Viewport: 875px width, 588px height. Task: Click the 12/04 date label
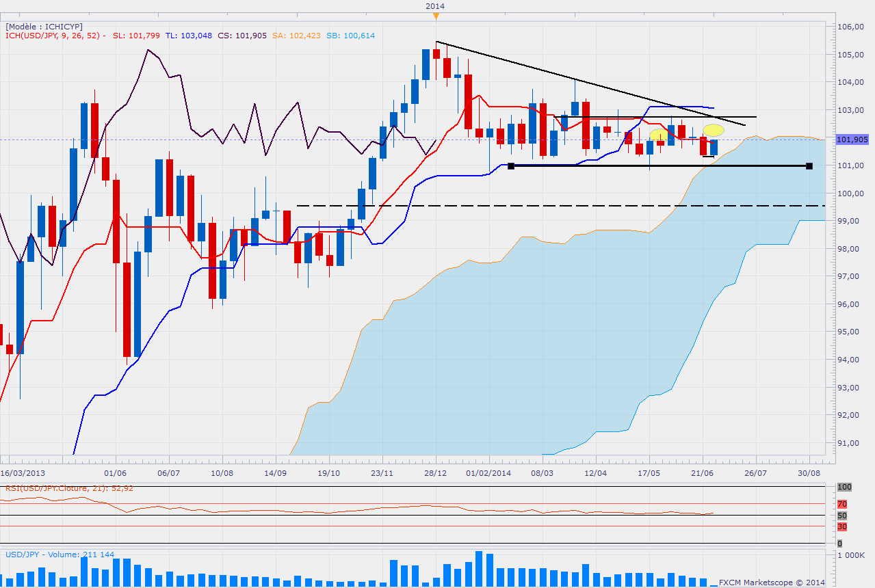coord(595,472)
